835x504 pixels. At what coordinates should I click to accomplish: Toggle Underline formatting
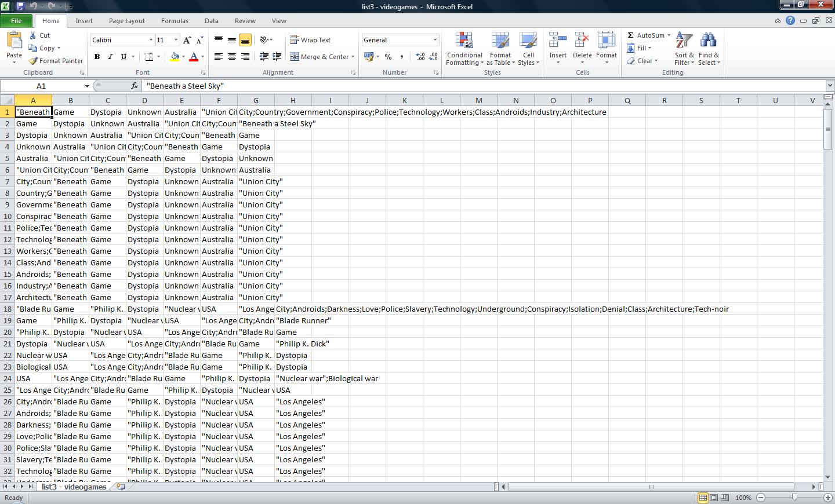(124, 57)
